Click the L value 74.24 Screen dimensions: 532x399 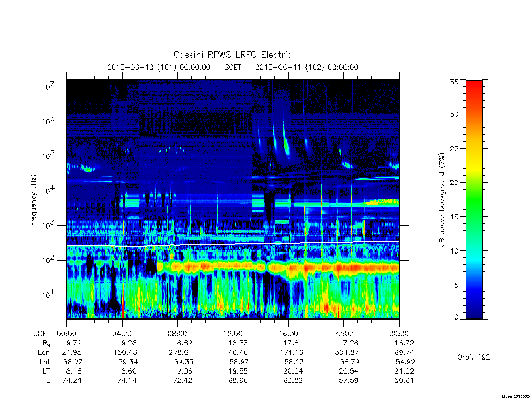72,380
